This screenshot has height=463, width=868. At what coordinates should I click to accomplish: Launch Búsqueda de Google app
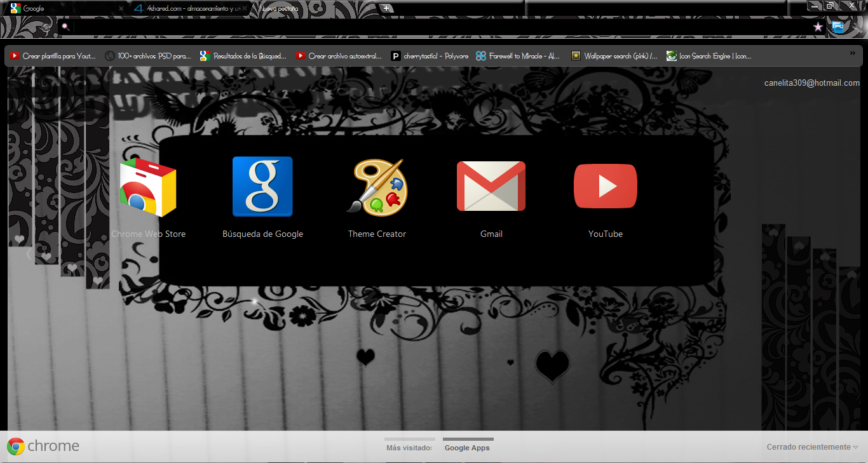[262, 187]
